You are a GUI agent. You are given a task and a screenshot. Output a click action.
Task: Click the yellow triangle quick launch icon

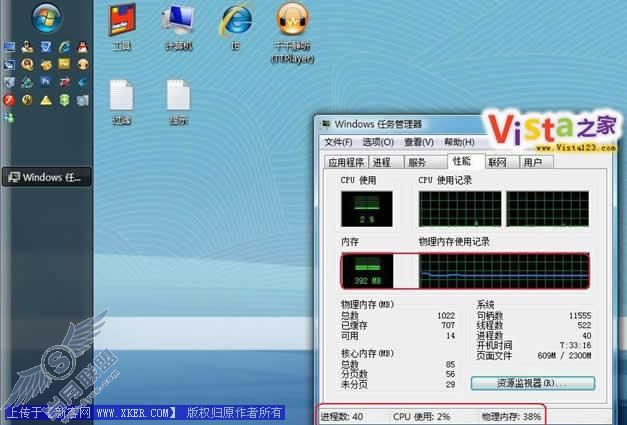46,100
